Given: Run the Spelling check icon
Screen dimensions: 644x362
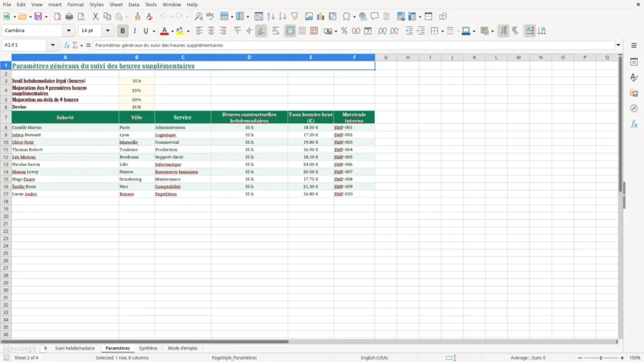Looking at the screenshot, I should tap(210, 16).
